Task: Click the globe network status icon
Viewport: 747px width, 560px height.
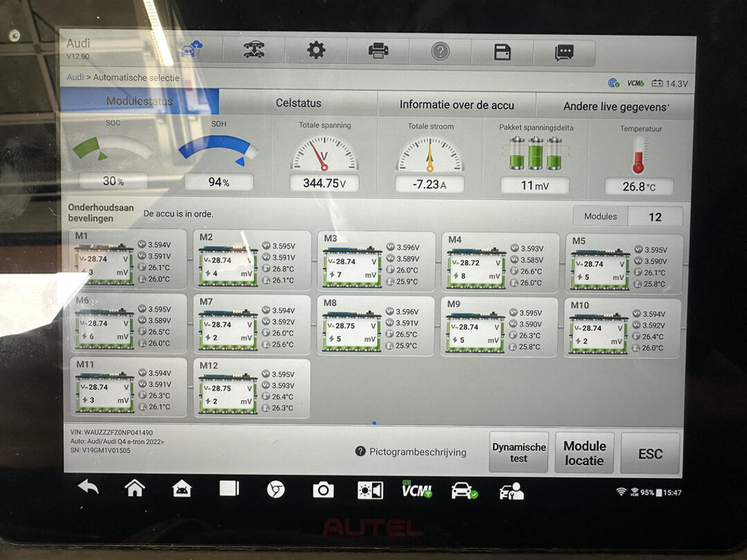Action: [614, 84]
